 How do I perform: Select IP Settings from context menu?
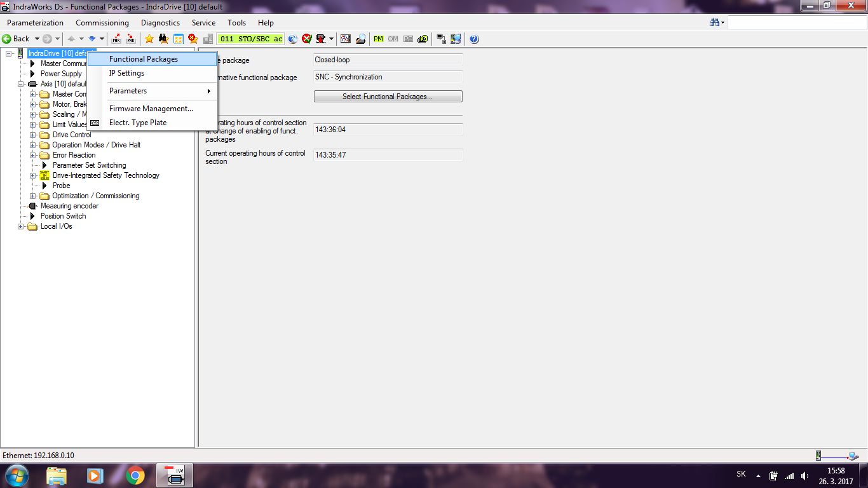[x=126, y=73]
